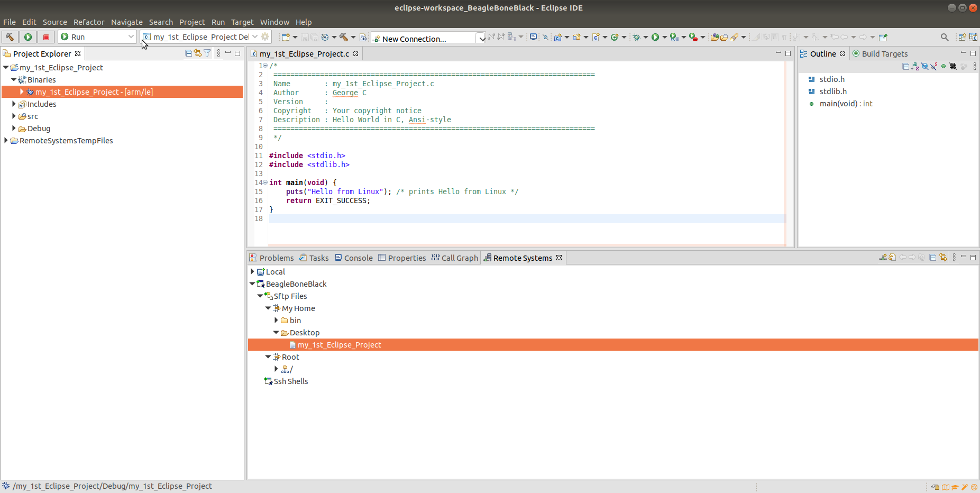
Task: Click the New wizard toolbar icon
Action: tap(286, 37)
